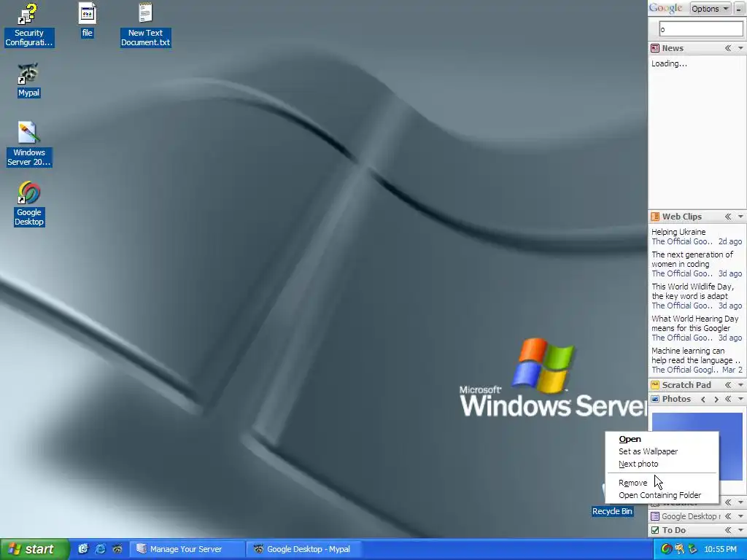Expand the Scratch Pad double chevron
747x560 pixels.
point(728,385)
